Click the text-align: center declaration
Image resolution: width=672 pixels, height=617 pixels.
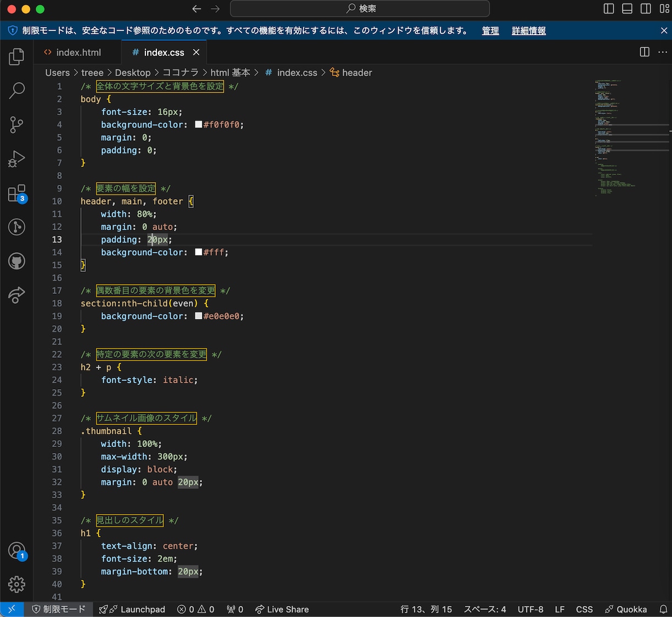[x=149, y=546]
